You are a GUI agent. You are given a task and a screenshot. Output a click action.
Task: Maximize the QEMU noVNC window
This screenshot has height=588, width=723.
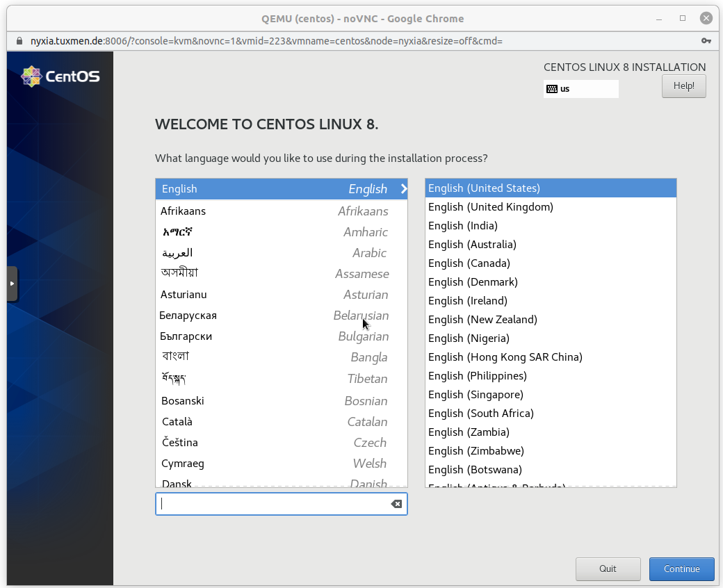click(x=683, y=18)
